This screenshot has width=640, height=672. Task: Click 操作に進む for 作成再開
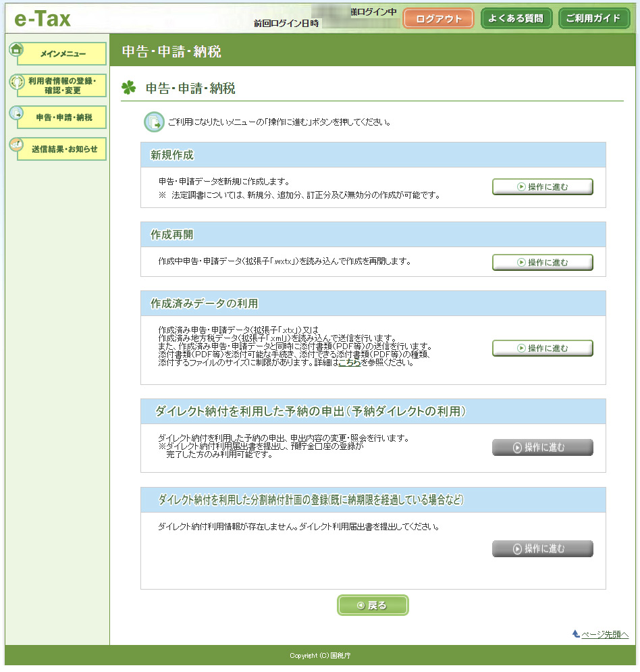click(x=542, y=262)
